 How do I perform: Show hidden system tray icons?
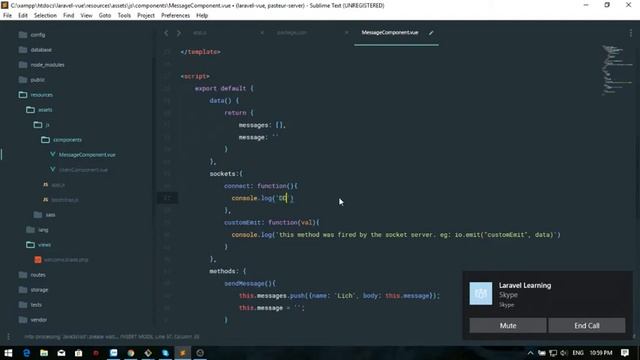(x=530, y=353)
